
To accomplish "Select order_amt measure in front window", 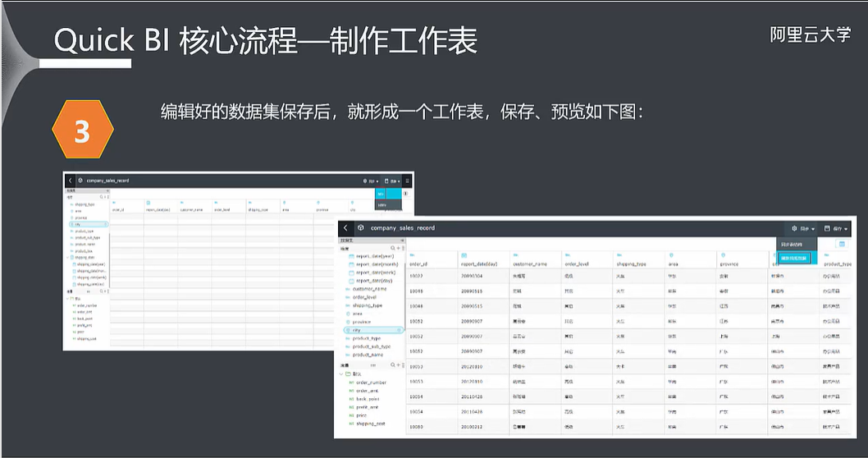I will 367,391.
